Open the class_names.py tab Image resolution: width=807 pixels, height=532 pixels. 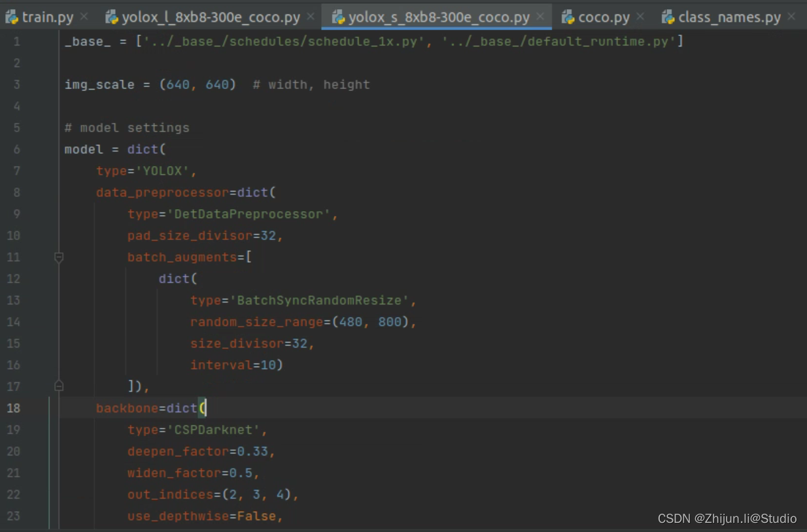729,16
